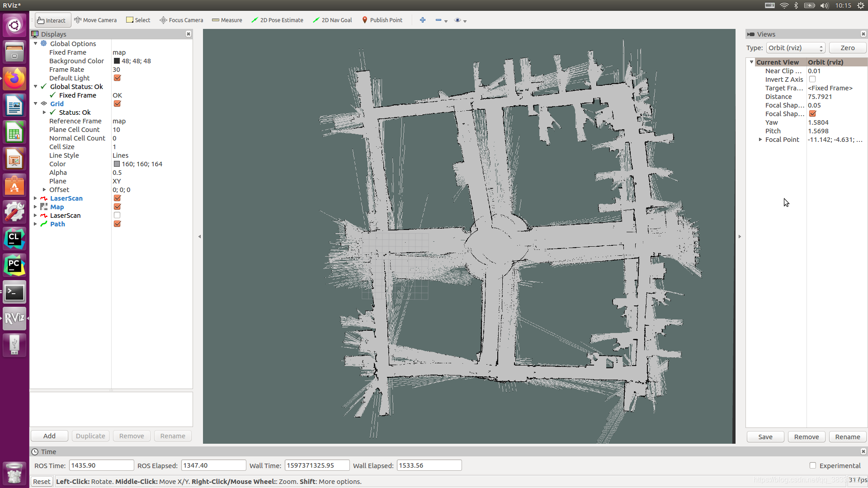Expand the Map display entry
The image size is (868, 488).
coord(35,207)
